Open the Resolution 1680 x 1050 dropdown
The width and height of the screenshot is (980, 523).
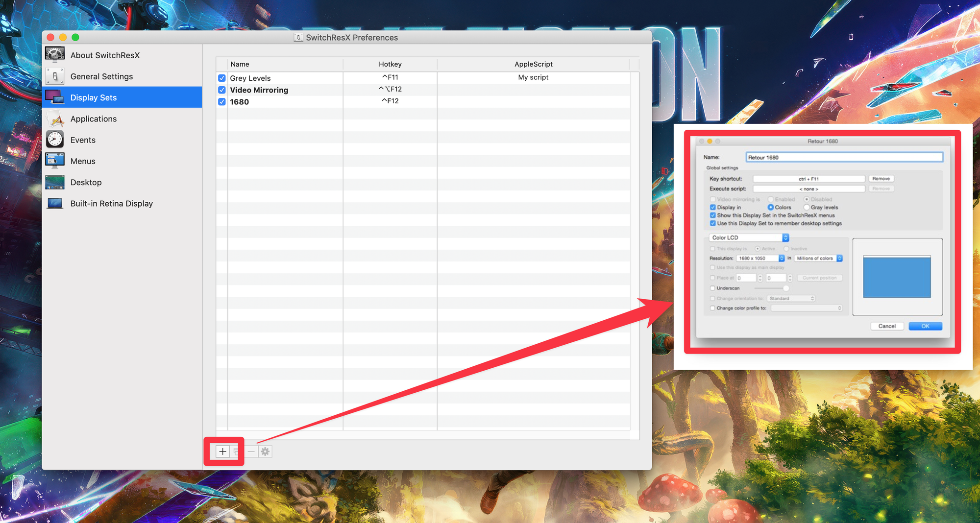pos(760,258)
